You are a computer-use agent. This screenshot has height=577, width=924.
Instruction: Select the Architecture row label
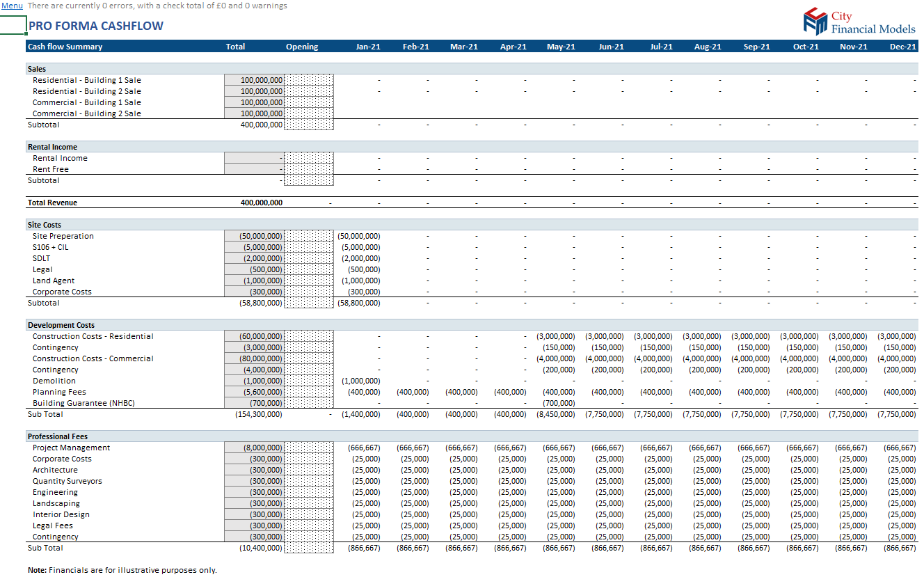pos(55,470)
